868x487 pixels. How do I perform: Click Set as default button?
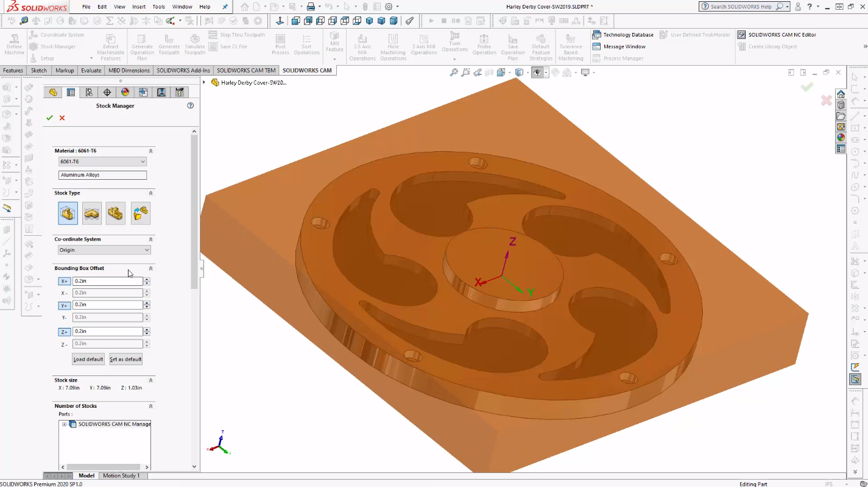tap(125, 359)
